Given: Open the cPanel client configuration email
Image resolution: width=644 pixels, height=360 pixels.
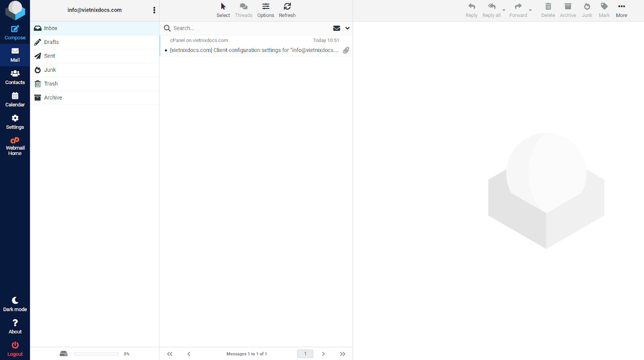Looking at the screenshot, I should point(256,46).
